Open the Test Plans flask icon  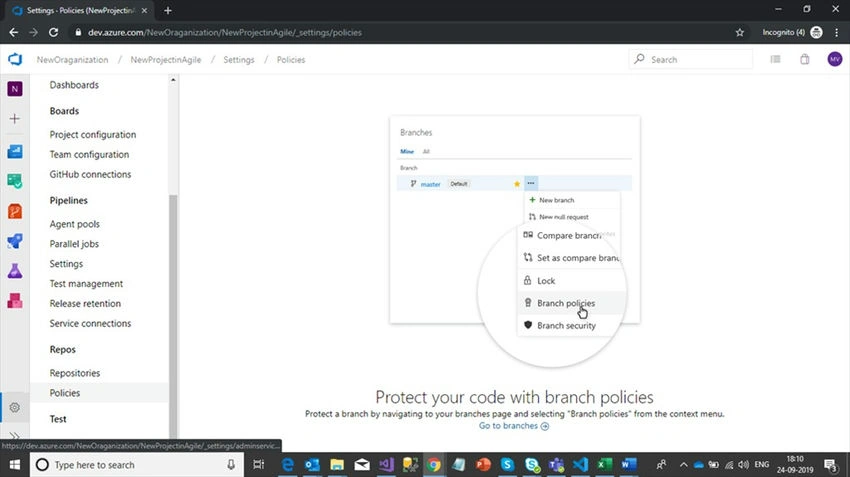(x=15, y=270)
